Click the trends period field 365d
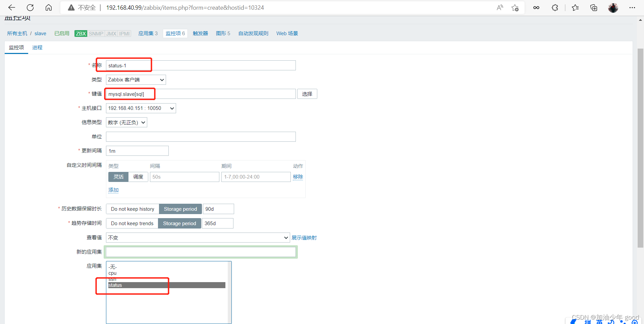This screenshot has height=324, width=644. [x=218, y=223]
